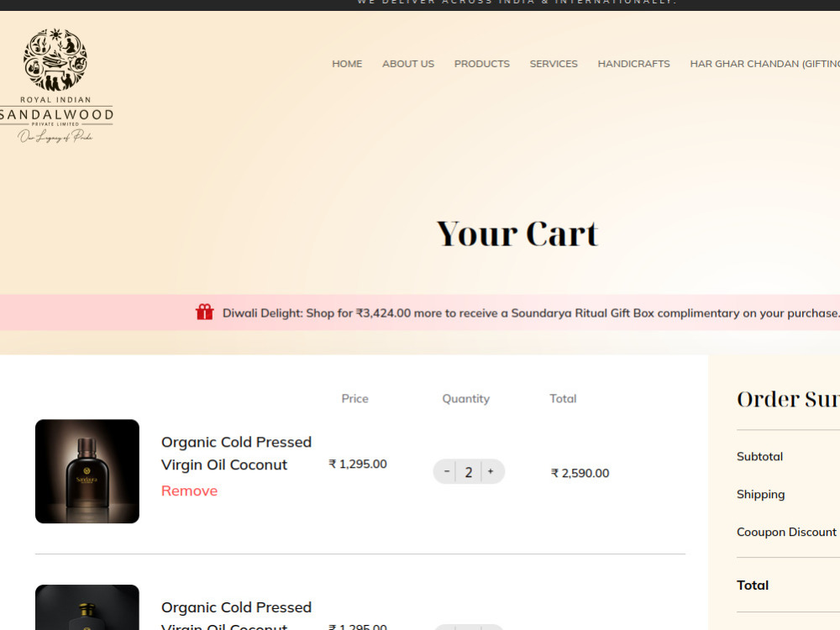Click the quantity value 2 field
Screen dimensions: 840x630
click(x=469, y=472)
